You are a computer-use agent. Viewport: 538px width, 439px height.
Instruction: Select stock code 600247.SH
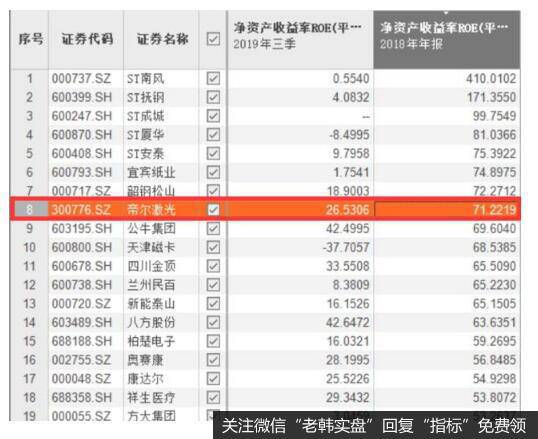(x=82, y=116)
